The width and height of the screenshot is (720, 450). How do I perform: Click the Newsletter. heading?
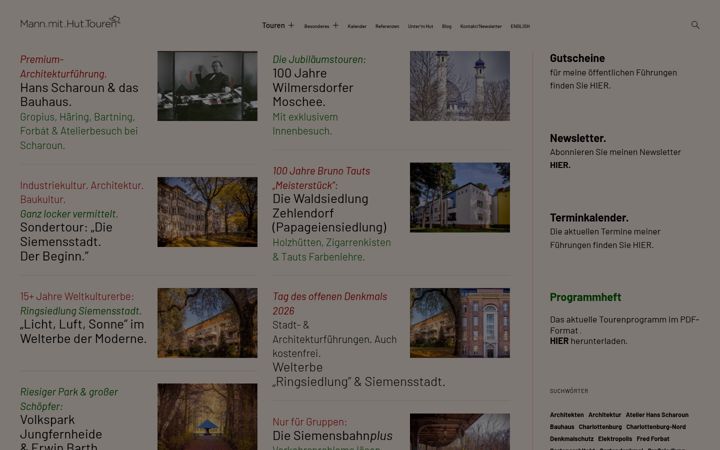tap(578, 138)
